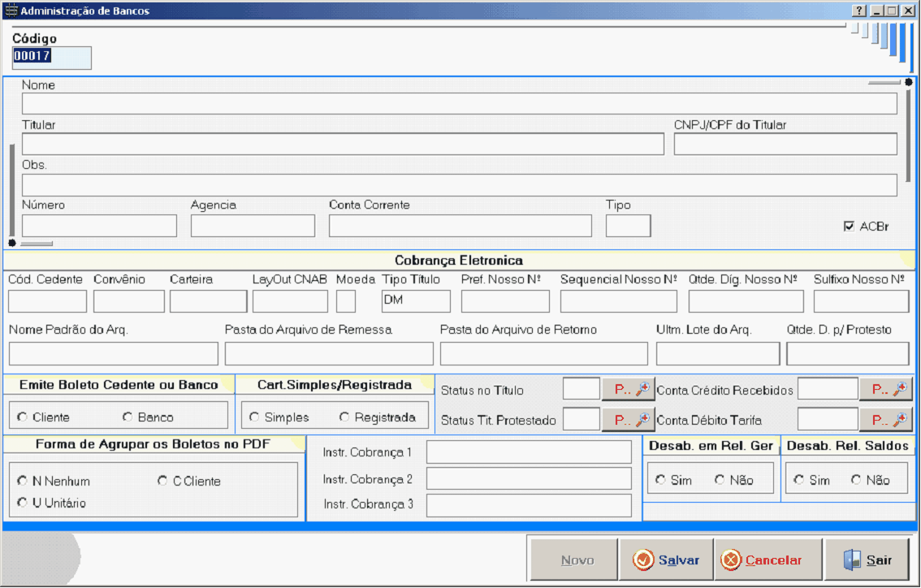Select the Banco radio option
Viewport: 921px width, 588px height.
[128, 417]
